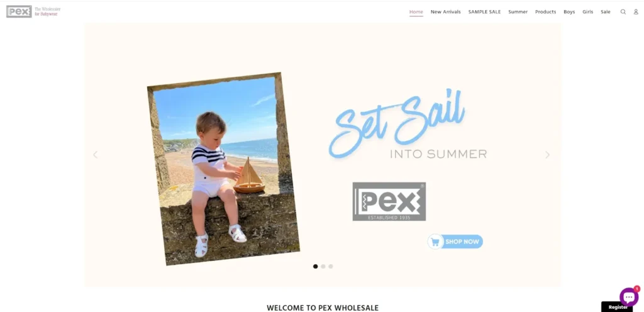This screenshot has height=312, width=644.
Task: Open the Boys menu
Action: tap(569, 12)
